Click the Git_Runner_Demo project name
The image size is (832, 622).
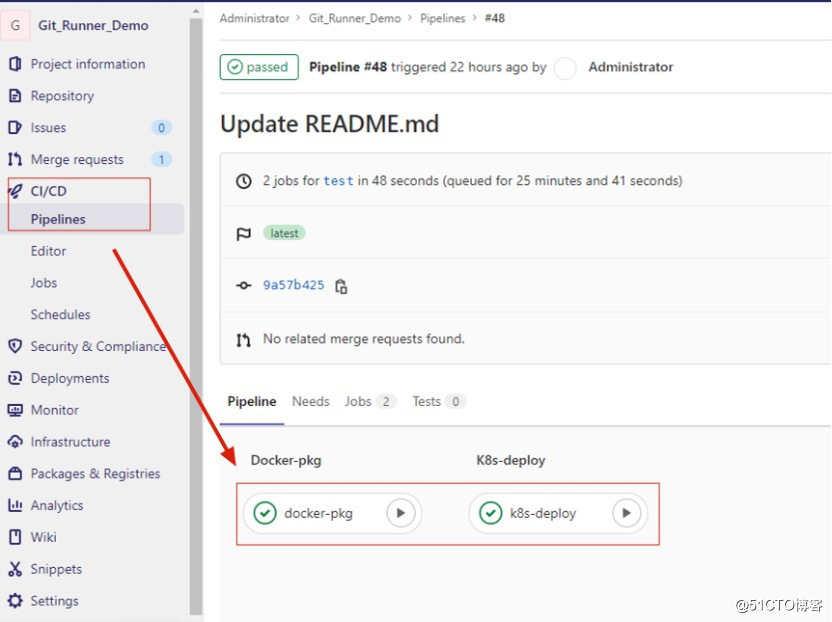click(93, 26)
